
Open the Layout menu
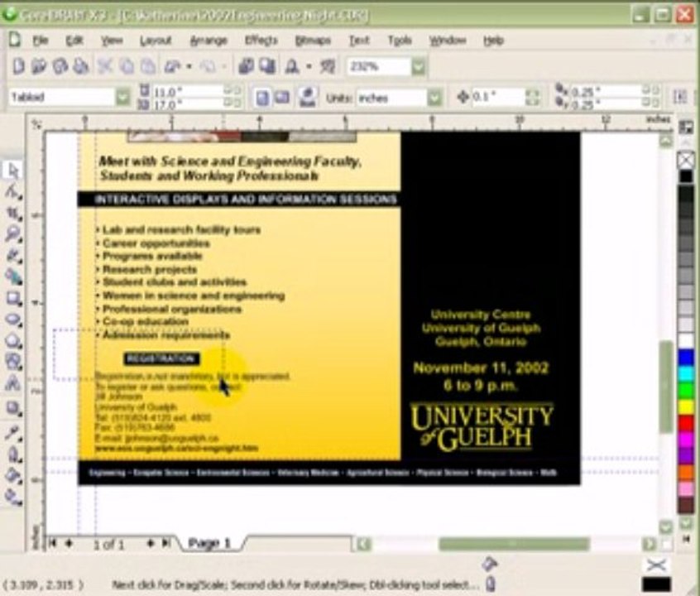pos(156,41)
